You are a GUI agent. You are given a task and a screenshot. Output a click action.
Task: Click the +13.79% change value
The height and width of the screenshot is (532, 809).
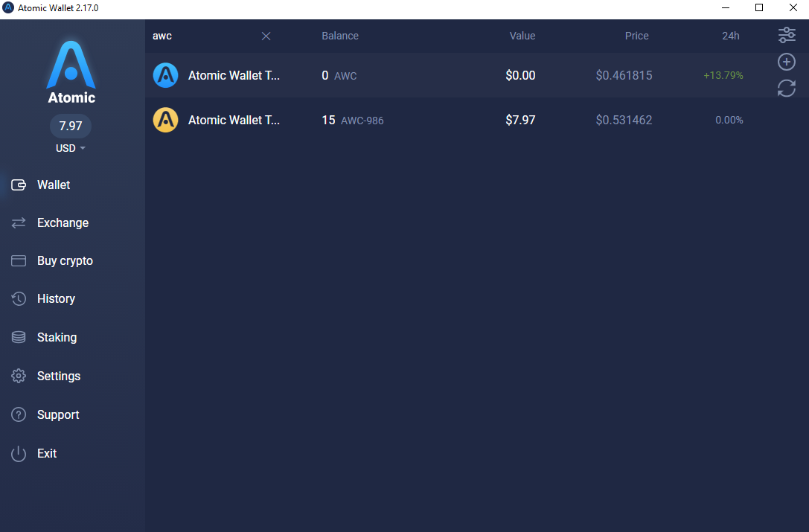[723, 75]
